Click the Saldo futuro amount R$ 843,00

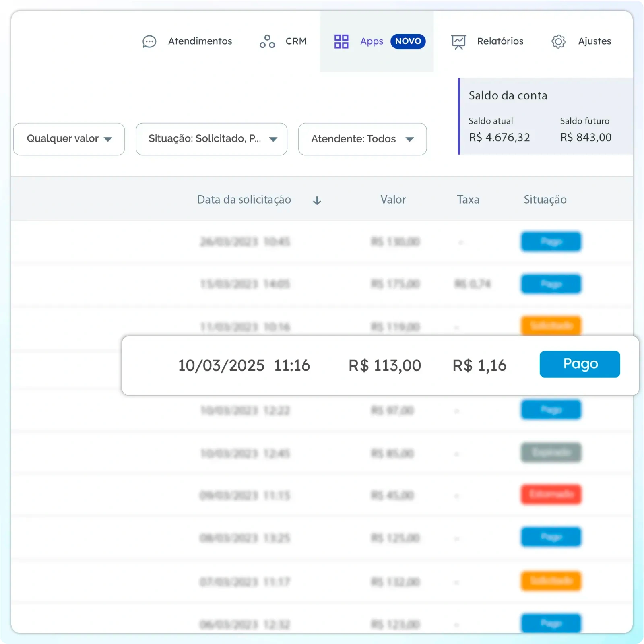click(x=586, y=138)
